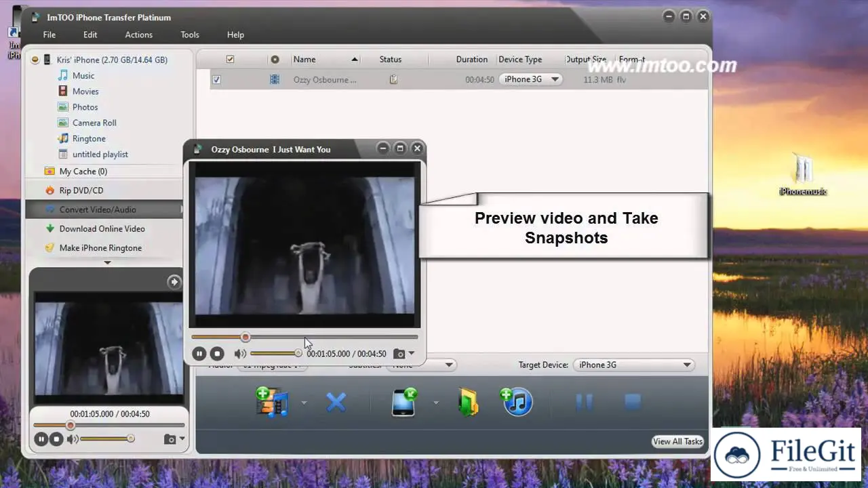Open iPhone 3G device type dropdown in row
This screenshot has width=868, height=488.
click(x=531, y=79)
